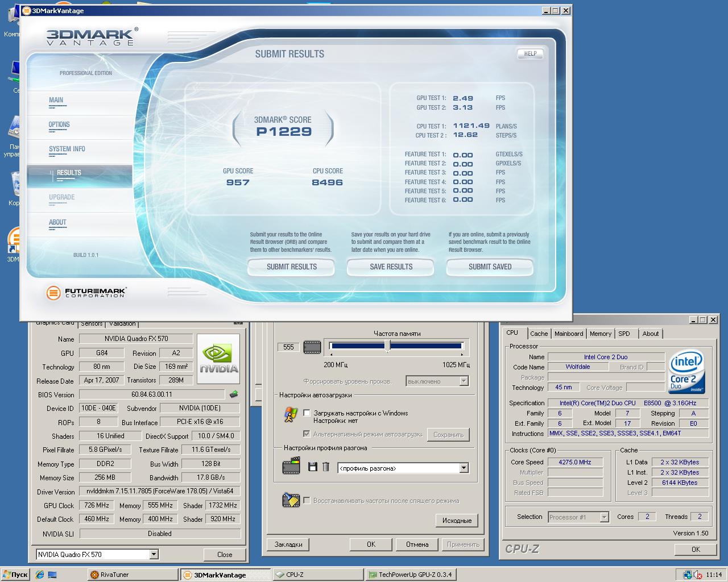Click the Core Speed value 4275.0 MHz
Image resolution: width=728 pixels, height=582 pixels.
point(574,462)
